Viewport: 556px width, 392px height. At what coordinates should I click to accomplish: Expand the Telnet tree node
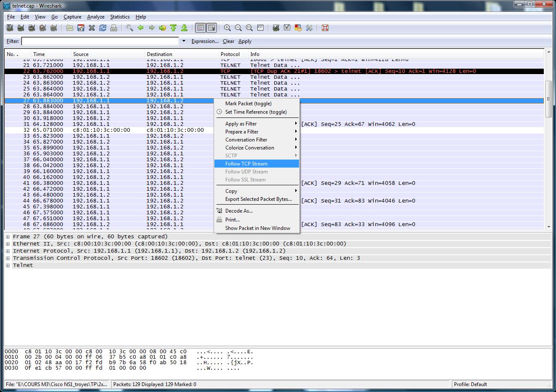click(x=8, y=265)
